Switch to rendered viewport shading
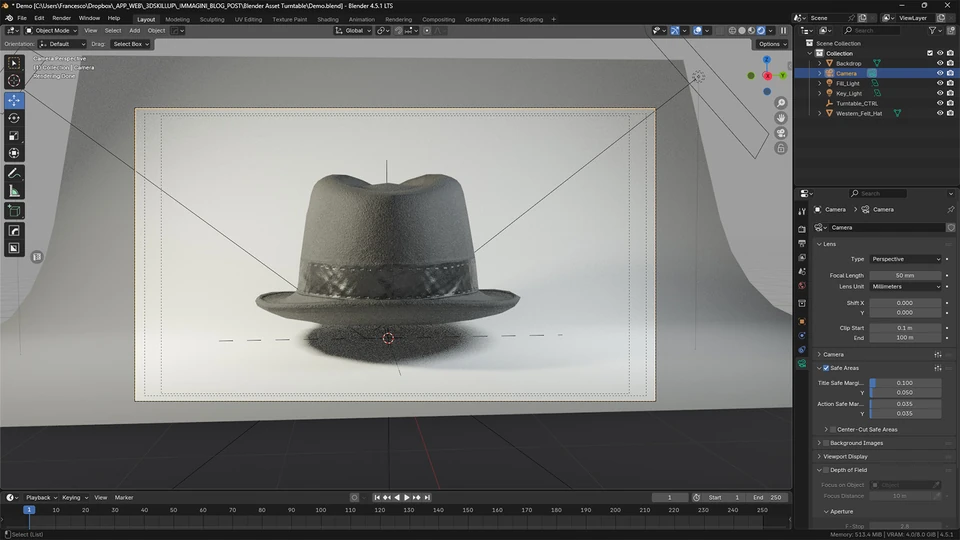 761,31
